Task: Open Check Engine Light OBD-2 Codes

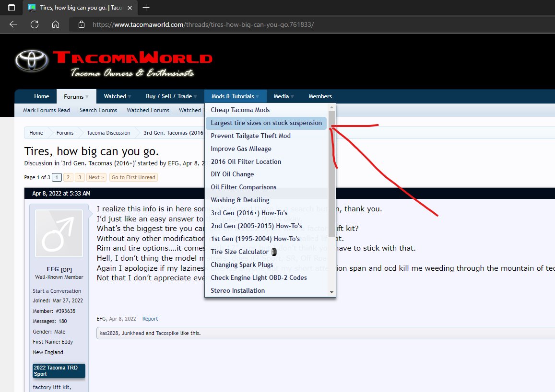Action: coord(259,277)
